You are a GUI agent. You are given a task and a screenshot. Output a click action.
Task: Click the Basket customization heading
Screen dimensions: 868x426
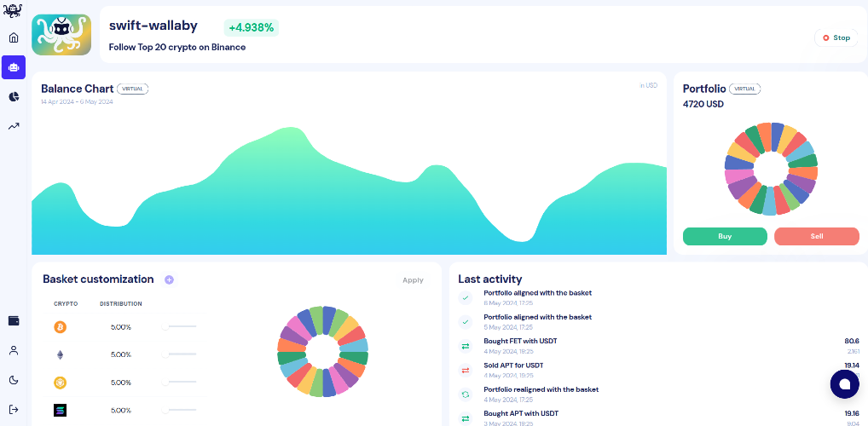point(98,279)
